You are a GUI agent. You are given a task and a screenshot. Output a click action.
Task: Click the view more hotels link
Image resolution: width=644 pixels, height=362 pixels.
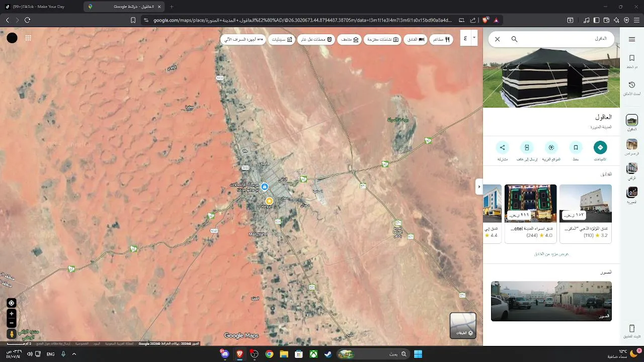click(x=551, y=254)
